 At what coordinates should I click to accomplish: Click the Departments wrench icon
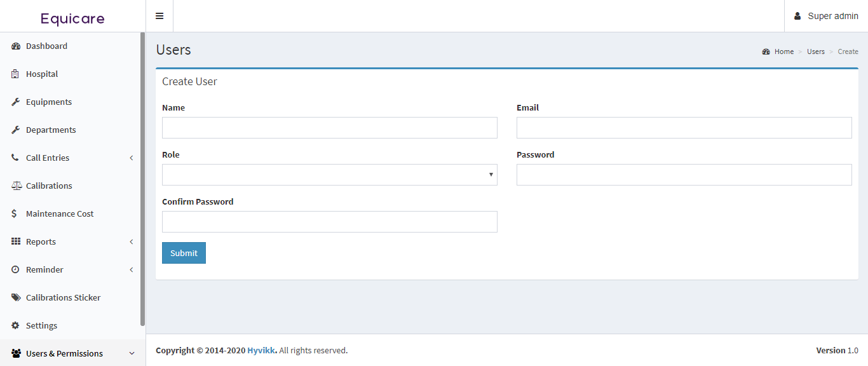coord(15,130)
